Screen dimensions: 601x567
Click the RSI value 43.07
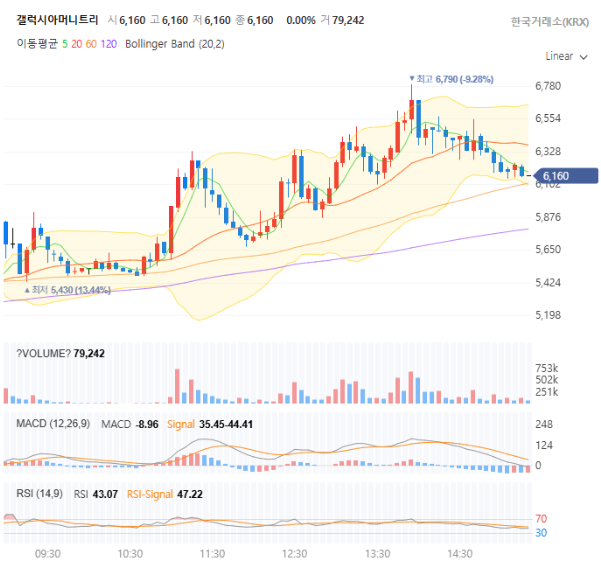click(x=105, y=494)
